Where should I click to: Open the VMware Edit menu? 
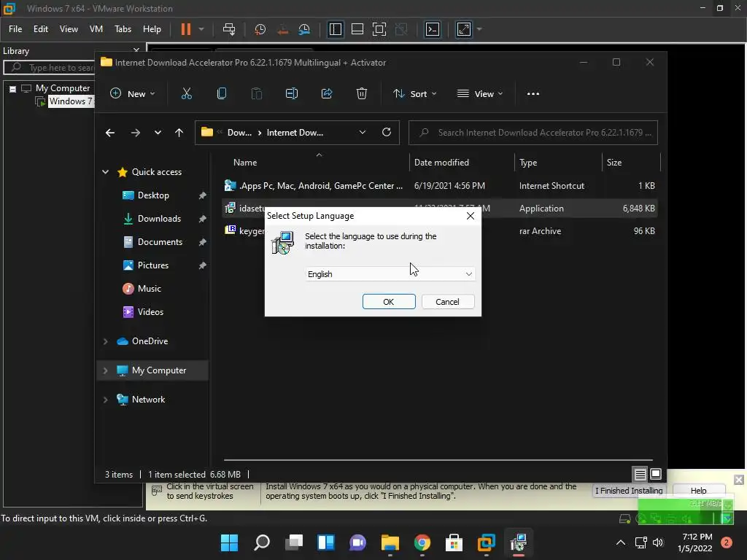[x=41, y=29]
